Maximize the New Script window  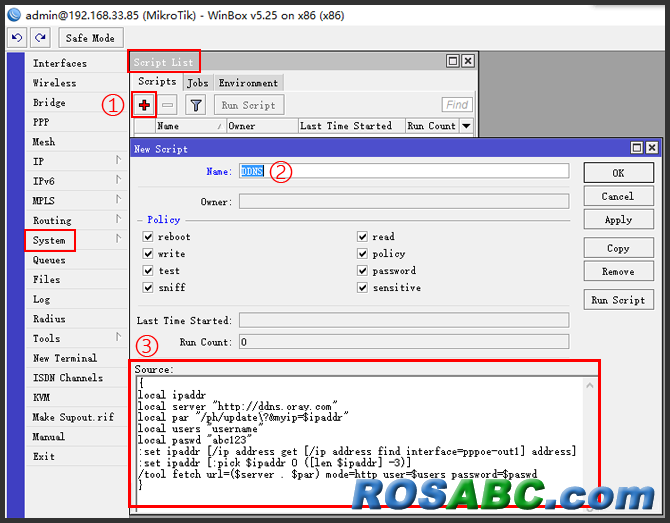tap(637, 148)
